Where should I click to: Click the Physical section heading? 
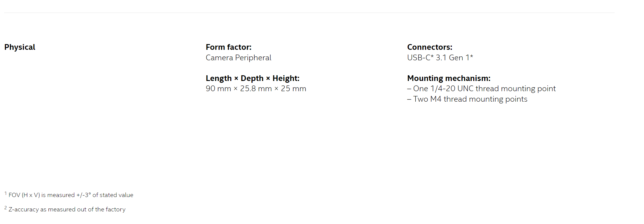[20, 47]
